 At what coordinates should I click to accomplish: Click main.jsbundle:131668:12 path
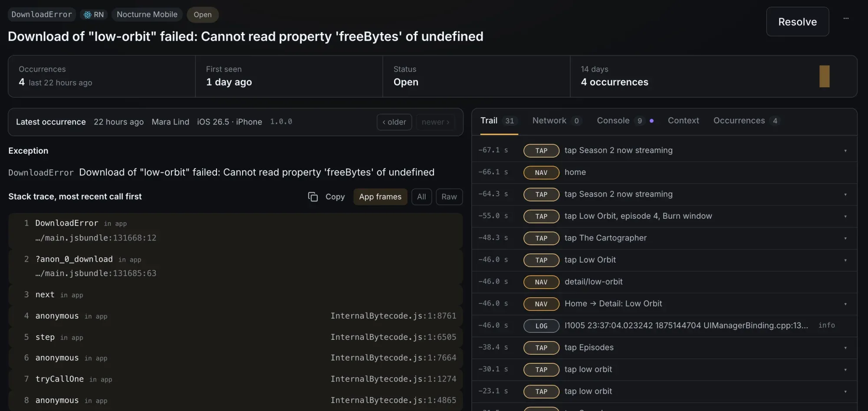pos(96,238)
